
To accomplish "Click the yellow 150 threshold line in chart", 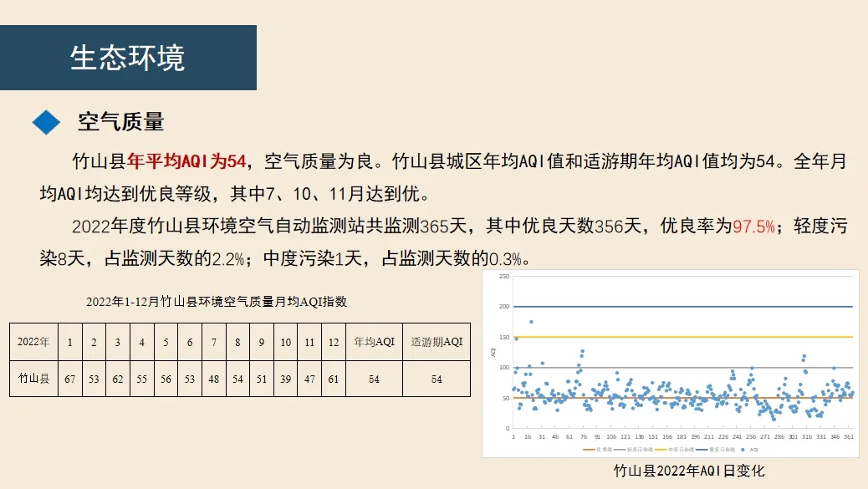I will [x=683, y=336].
